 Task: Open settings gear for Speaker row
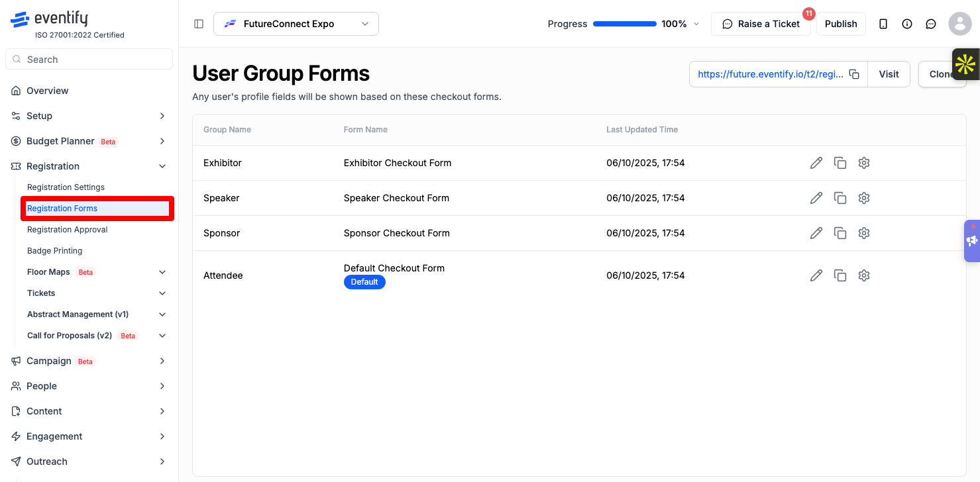pyautogui.click(x=863, y=198)
